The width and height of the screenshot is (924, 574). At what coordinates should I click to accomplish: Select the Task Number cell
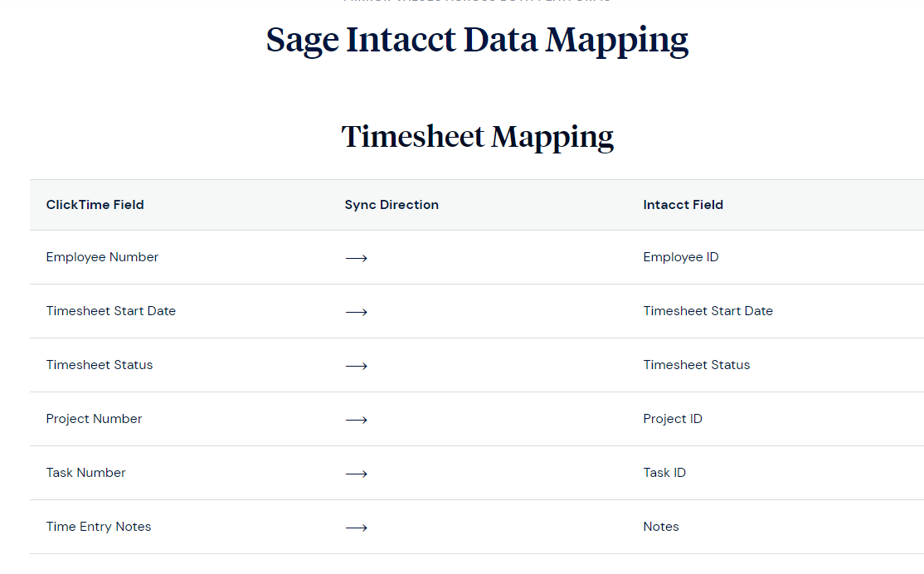click(85, 473)
